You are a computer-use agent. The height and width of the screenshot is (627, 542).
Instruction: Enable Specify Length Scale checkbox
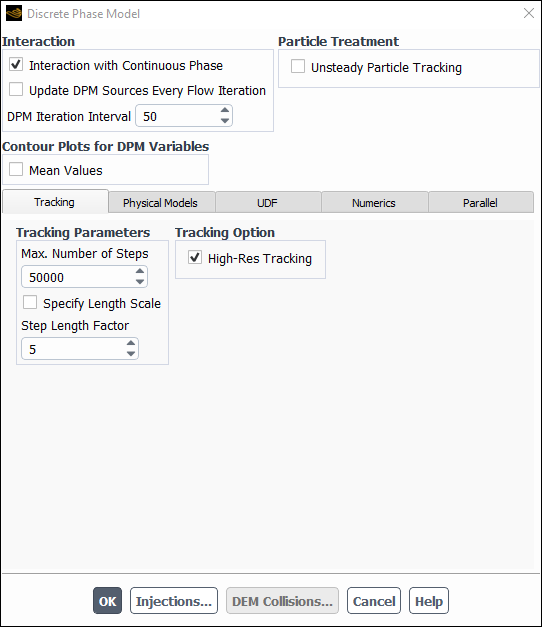pos(30,302)
